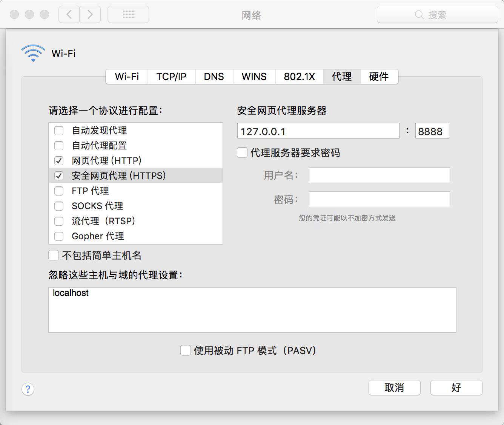
Task: Click the bypass hosts box with localhost
Action: (252, 310)
